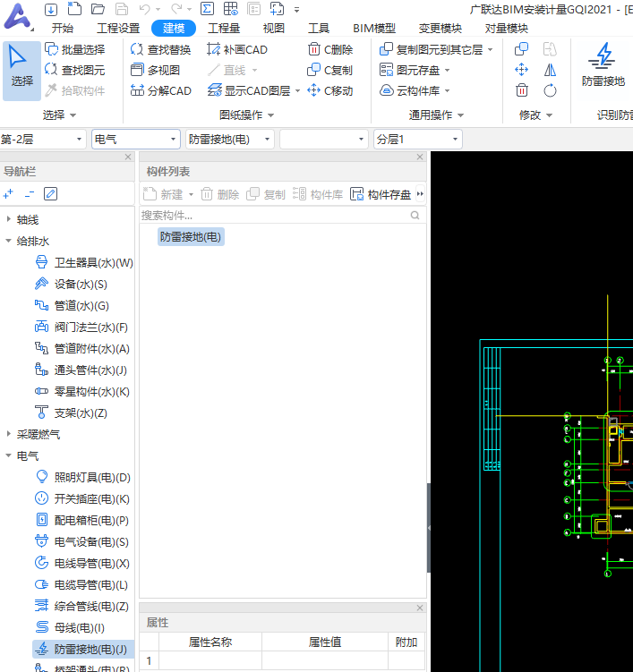Click the Undo arrow icon
Image resolution: width=633 pixels, height=672 pixels.
coord(144,9)
